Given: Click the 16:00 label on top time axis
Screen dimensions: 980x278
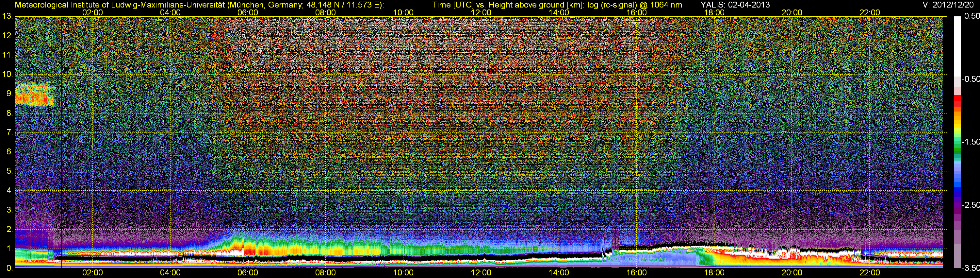Looking at the screenshot, I should (x=636, y=12).
